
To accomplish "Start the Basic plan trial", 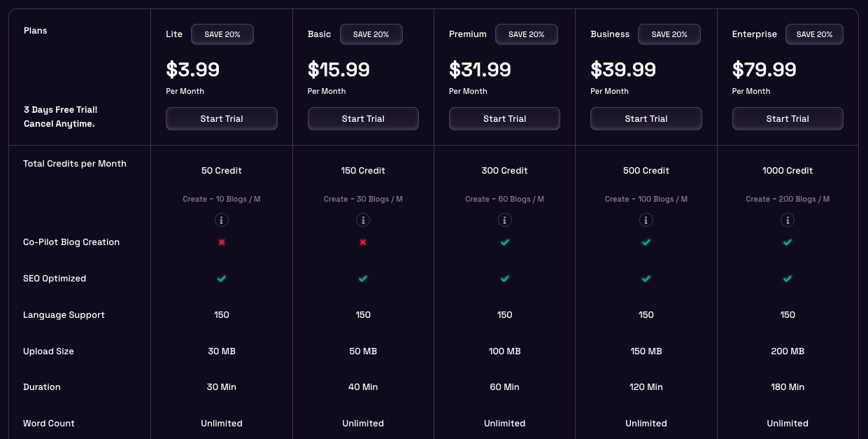I will 363,119.
